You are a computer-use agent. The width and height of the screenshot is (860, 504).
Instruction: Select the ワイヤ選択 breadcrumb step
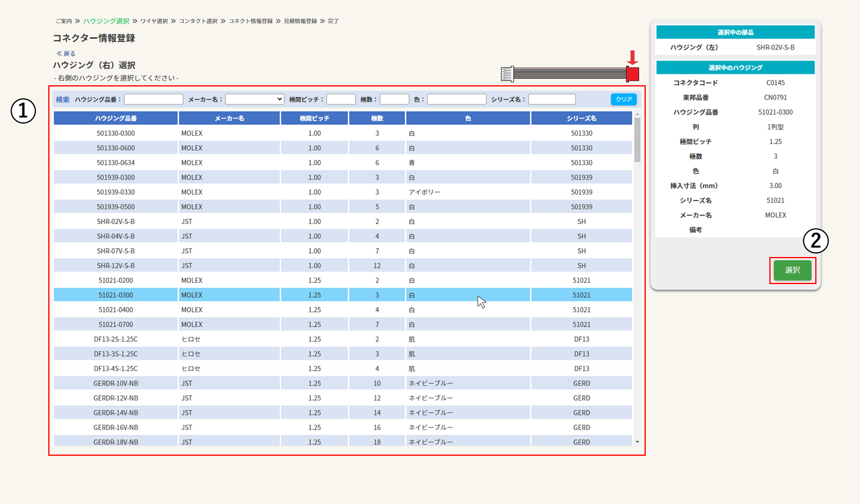tap(154, 21)
